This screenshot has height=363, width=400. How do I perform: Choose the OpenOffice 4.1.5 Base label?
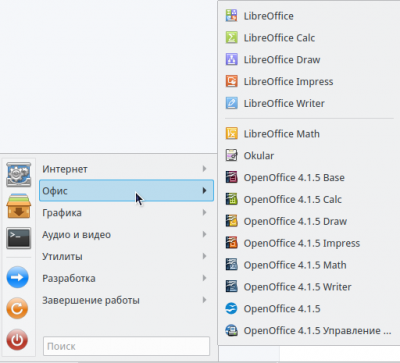294,177
